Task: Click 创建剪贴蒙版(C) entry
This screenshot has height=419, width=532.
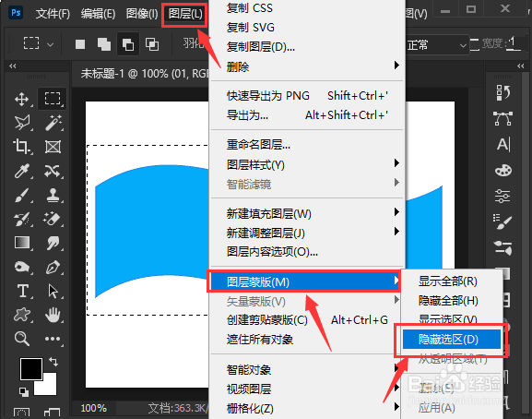Action: tap(307, 320)
